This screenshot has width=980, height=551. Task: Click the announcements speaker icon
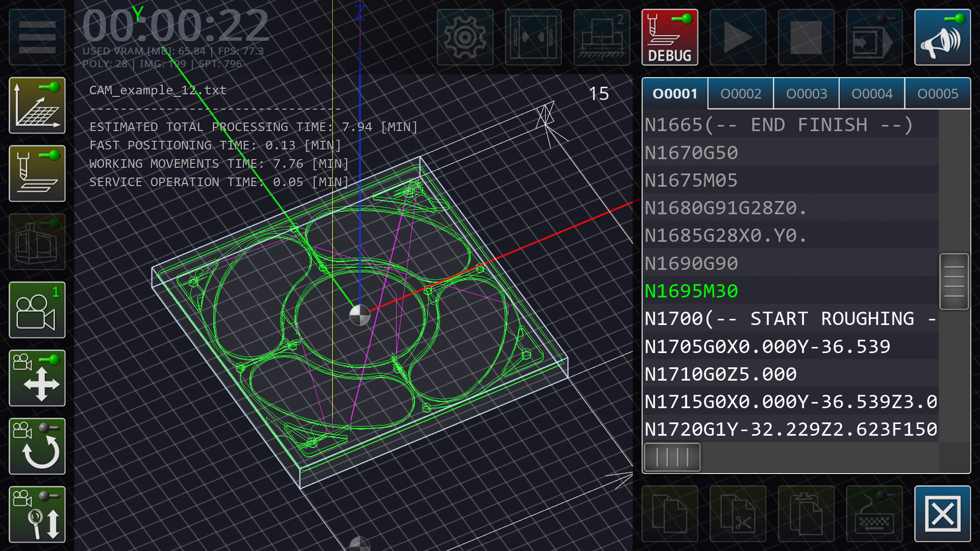coord(942,37)
